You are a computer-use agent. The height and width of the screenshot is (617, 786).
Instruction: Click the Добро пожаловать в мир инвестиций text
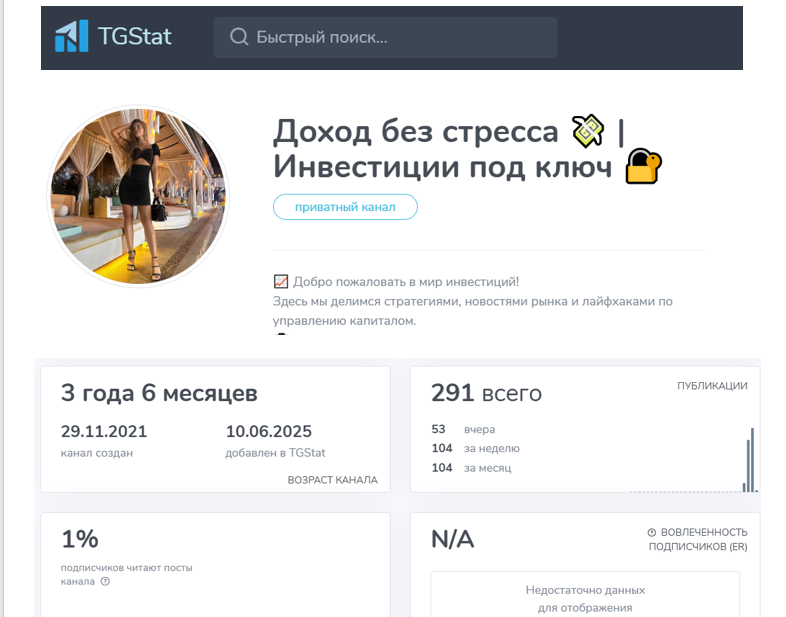[406, 282]
